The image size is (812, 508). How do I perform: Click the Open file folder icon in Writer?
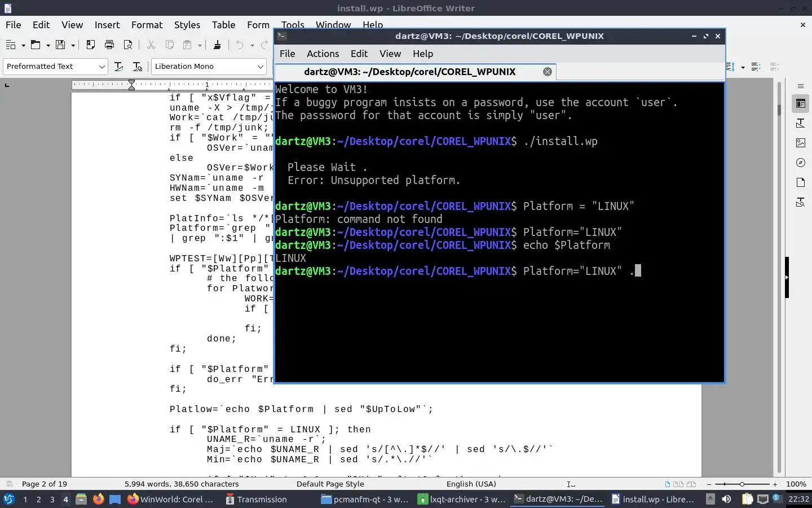pos(36,45)
